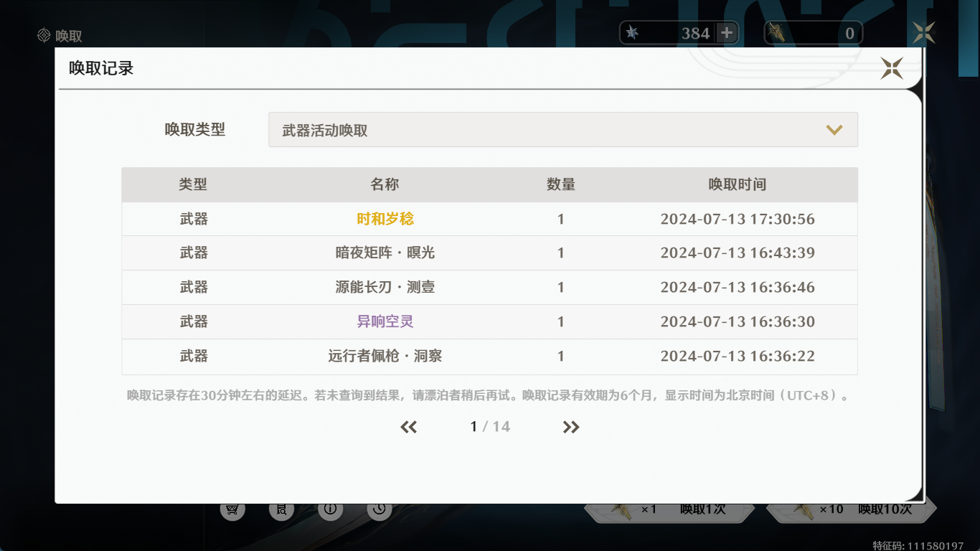Click the 1 / 14 page indicator

click(x=490, y=427)
